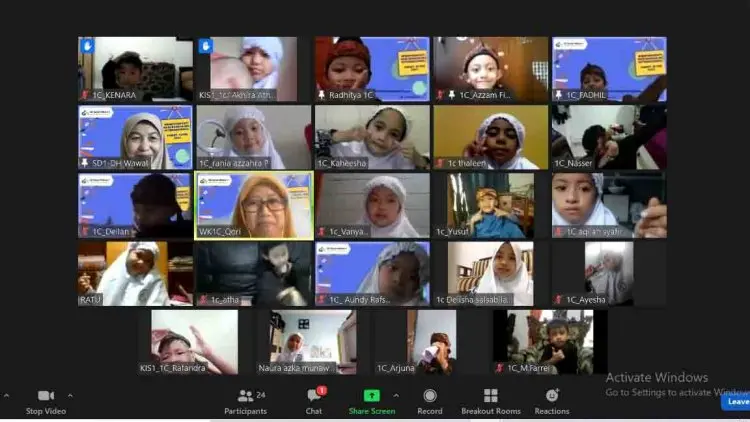Click the Participants label

tap(245, 411)
